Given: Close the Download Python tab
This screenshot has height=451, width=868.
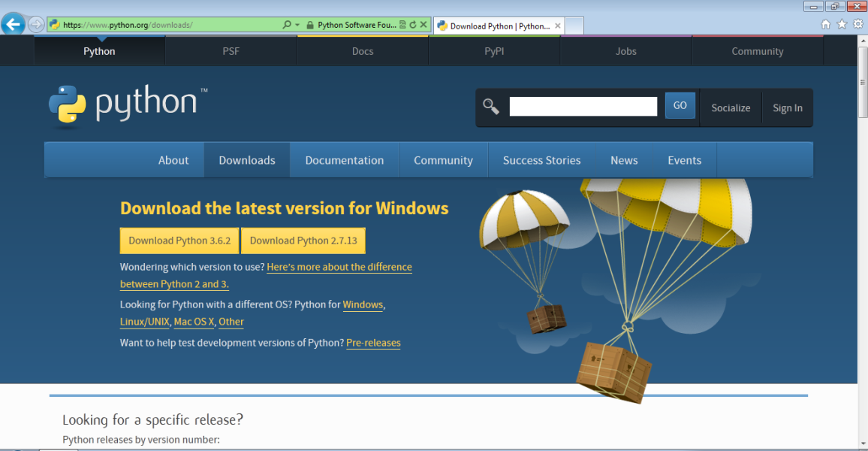Looking at the screenshot, I should tap(558, 26).
